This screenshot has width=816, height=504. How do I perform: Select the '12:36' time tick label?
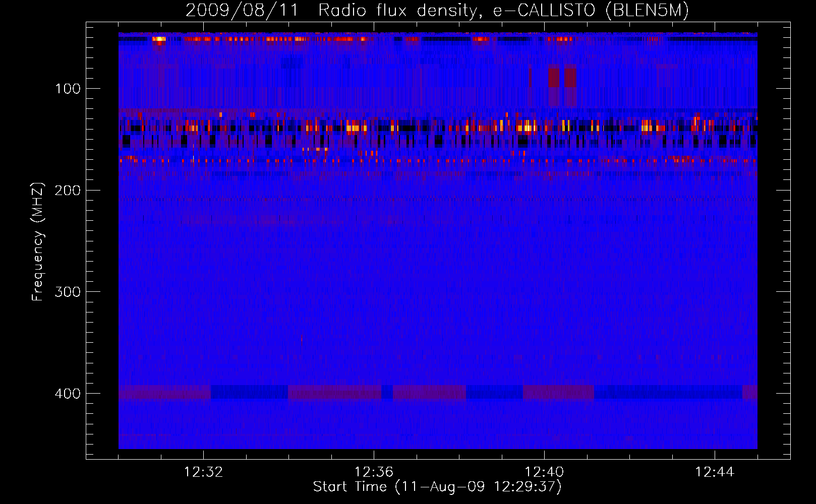[x=374, y=472]
